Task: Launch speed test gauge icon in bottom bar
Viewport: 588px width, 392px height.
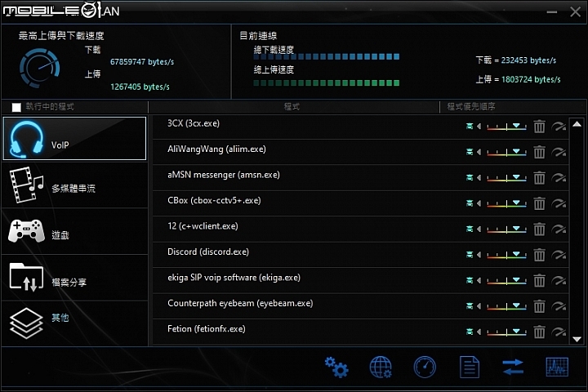Action: 425,367
